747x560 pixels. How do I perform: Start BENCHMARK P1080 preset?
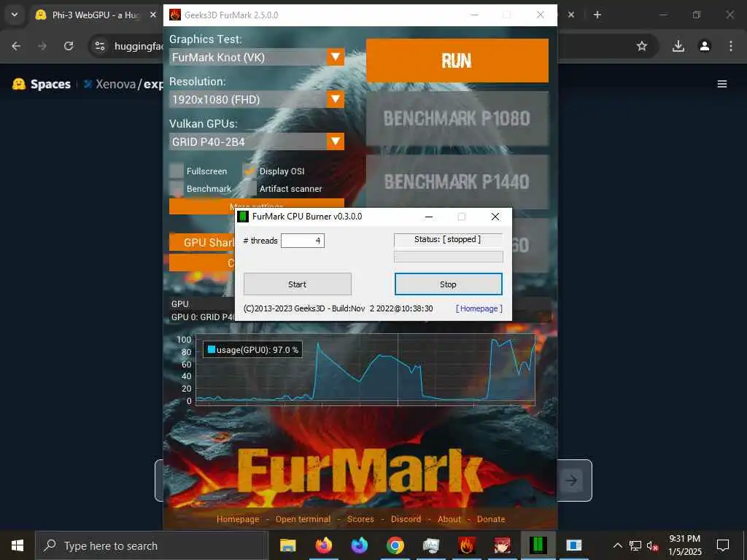click(457, 119)
